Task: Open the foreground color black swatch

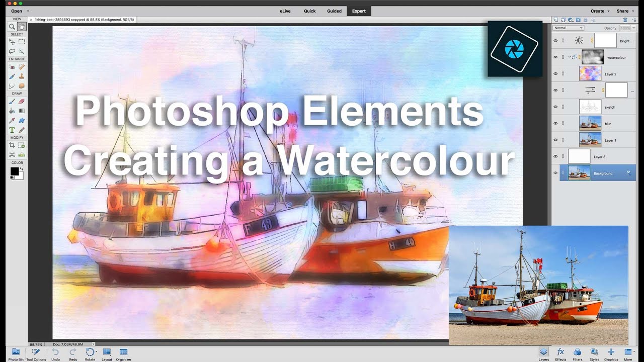Action: 15,171
